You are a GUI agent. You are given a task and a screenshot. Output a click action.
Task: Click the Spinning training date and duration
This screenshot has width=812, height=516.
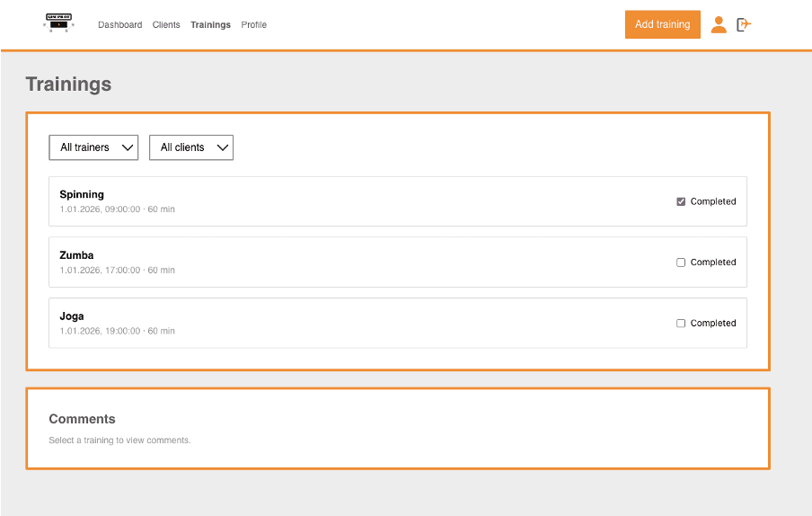pos(117,209)
